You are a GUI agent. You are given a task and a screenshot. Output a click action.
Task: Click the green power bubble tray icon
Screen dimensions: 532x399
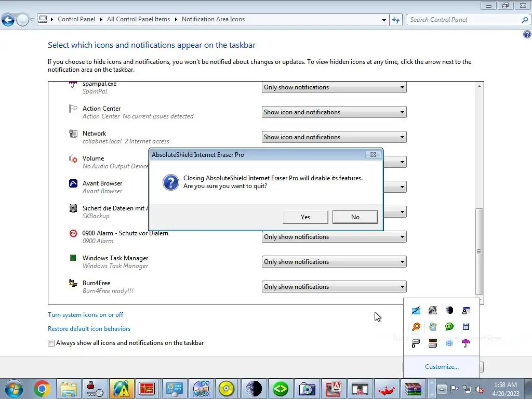pyautogui.click(x=449, y=327)
